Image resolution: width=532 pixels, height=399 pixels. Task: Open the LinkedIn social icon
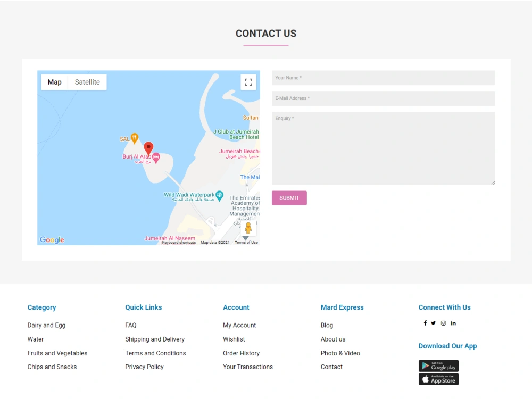453,323
